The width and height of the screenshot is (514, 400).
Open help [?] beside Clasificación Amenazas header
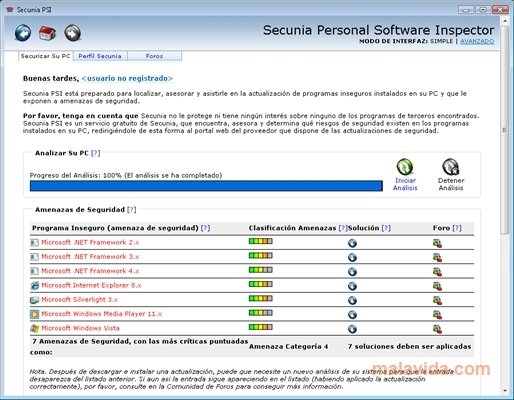343,228
